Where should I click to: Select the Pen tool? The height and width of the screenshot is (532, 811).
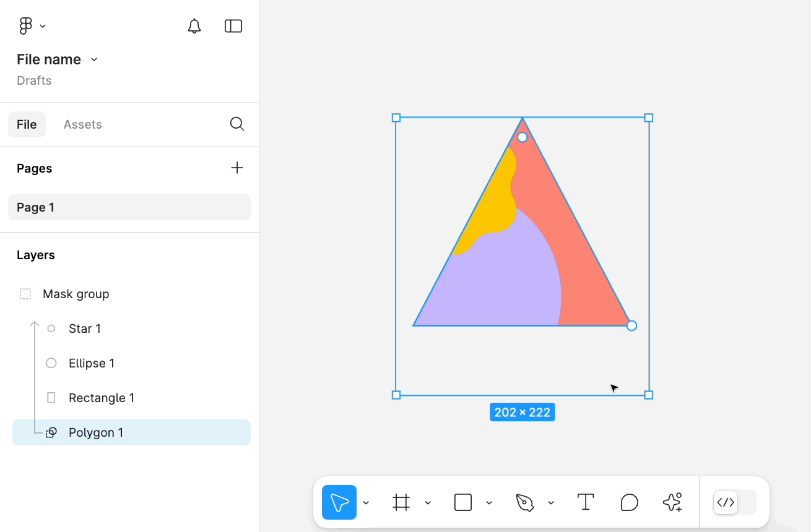tap(524, 502)
